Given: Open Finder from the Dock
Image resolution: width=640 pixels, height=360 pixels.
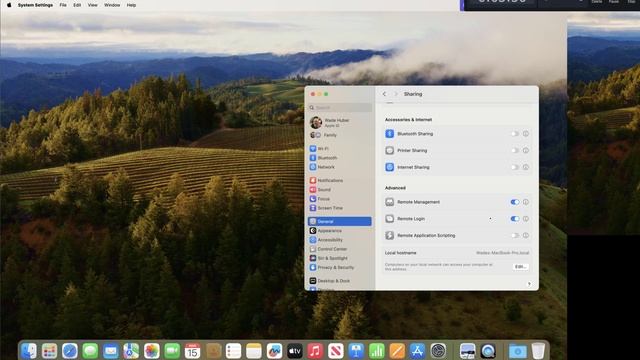Looking at the screenshot, I should tap(29, 351).
